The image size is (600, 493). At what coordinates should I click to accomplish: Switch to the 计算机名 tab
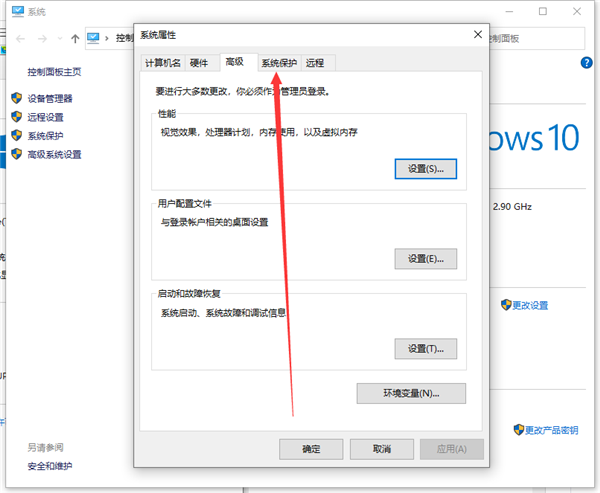pyautogui.click(x=163, y=63)
